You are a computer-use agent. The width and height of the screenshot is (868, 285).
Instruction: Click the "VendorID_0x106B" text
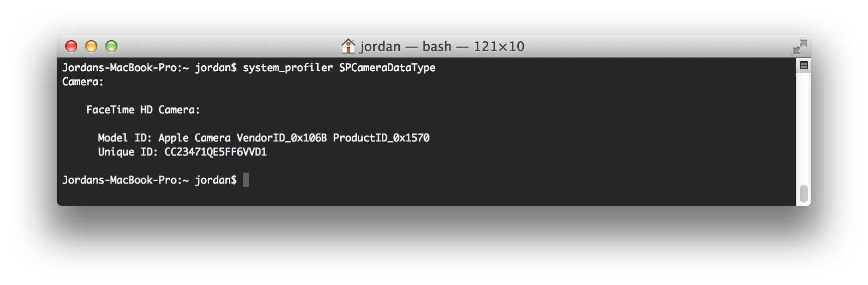281,138
